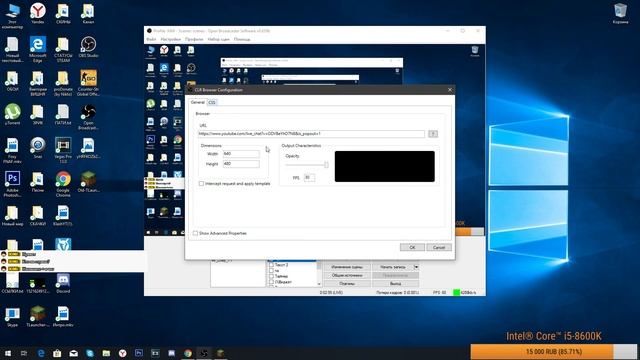640x360 pixels.
Task: Open File Explorer on the taskbar
Action: point(106,353)
